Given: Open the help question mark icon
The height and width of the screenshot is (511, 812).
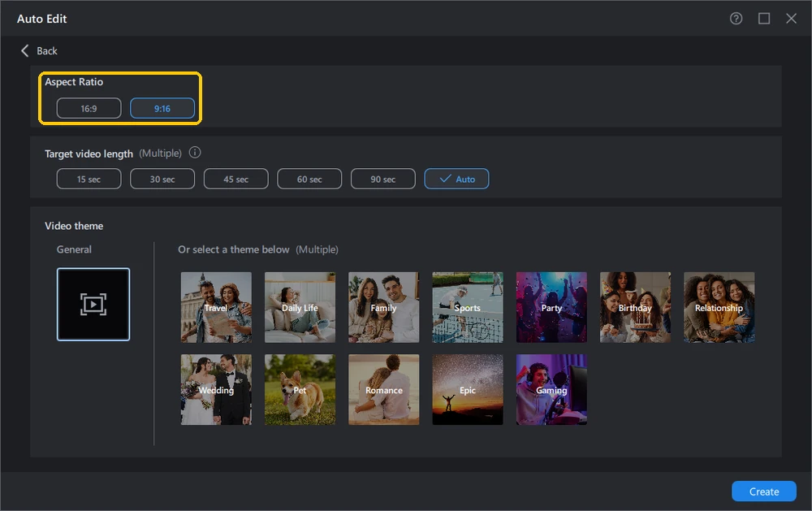Looking at the screenshot, I should coord(736,19).
